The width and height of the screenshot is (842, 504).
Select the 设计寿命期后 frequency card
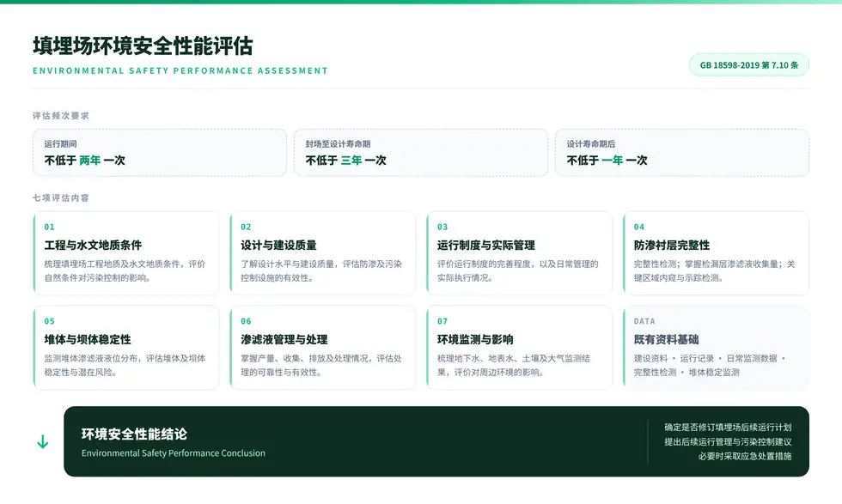[682, 153]
